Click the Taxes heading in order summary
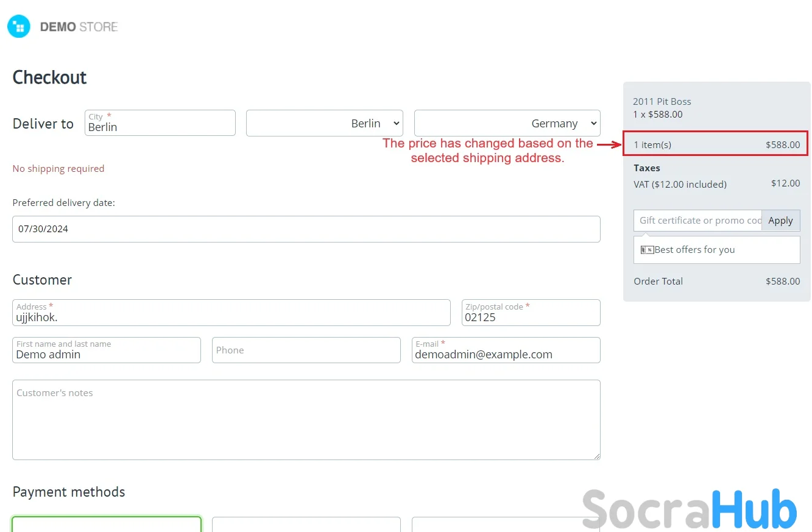 647,168
